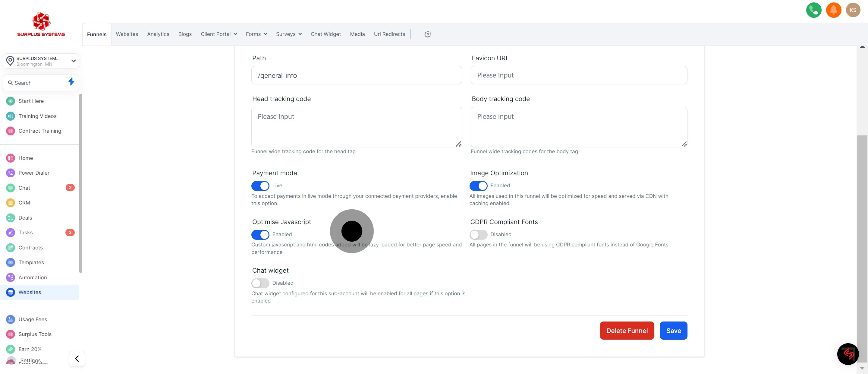This screenshot has width=868, height=374.
Task: Switch to the Analytics tab
Action: tap(158, 34)
